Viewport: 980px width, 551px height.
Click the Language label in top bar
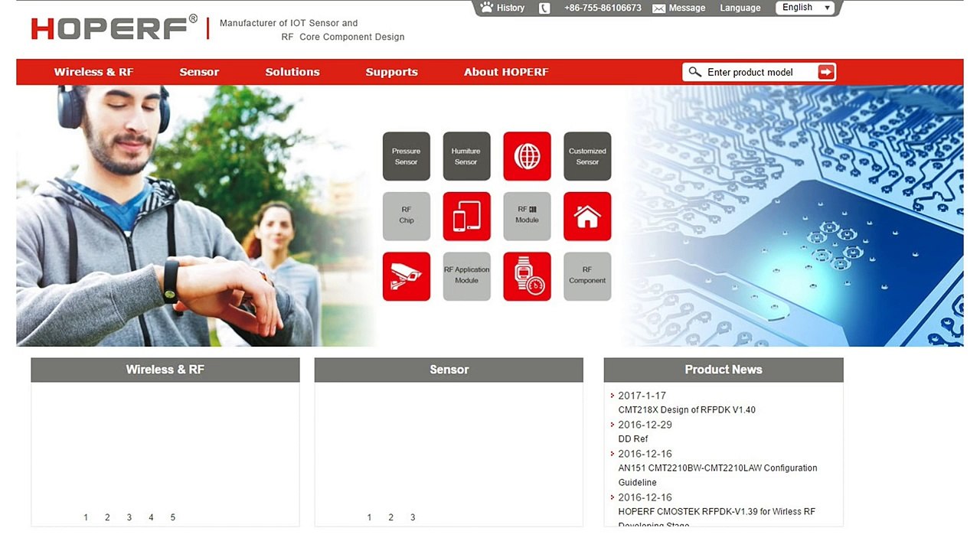tap(740, 8)
